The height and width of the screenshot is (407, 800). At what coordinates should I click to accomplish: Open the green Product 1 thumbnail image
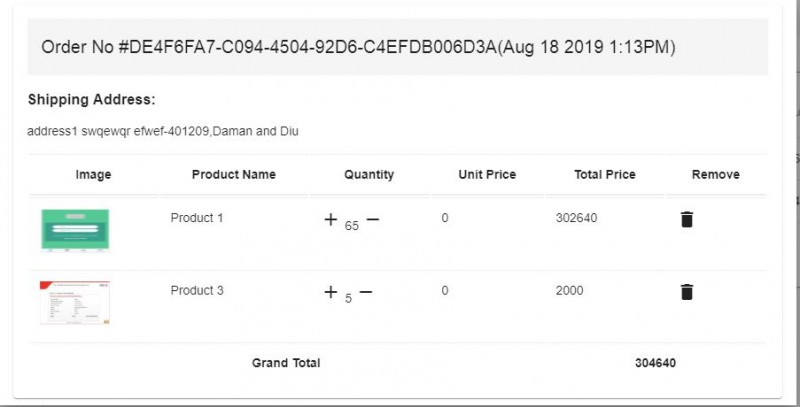tap(75, 230)
